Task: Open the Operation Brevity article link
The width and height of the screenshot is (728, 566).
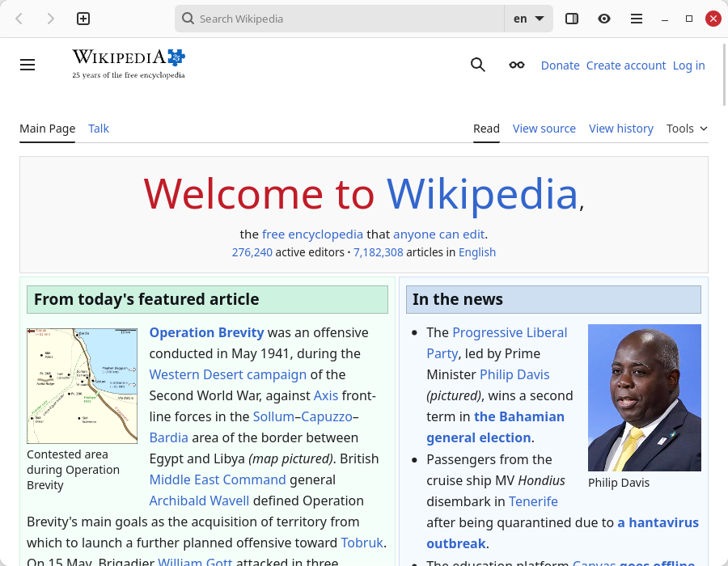Action: [x=206, y=332]
